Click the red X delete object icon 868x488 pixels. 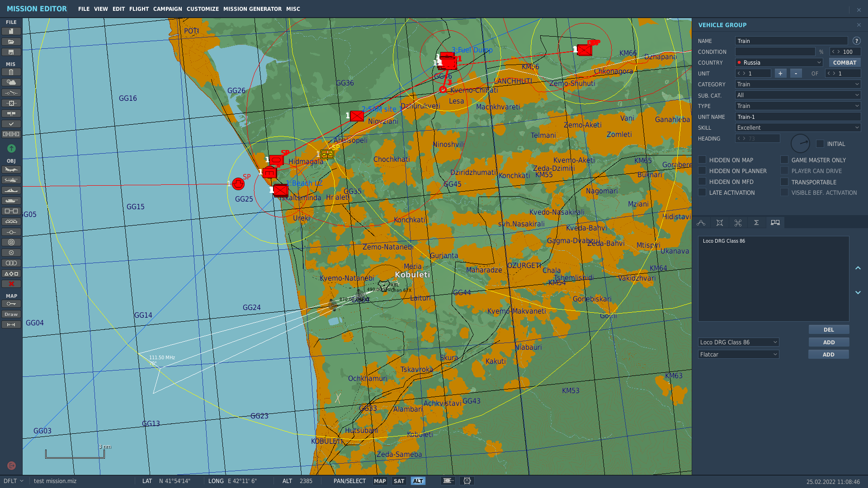(x=11, y=284)
